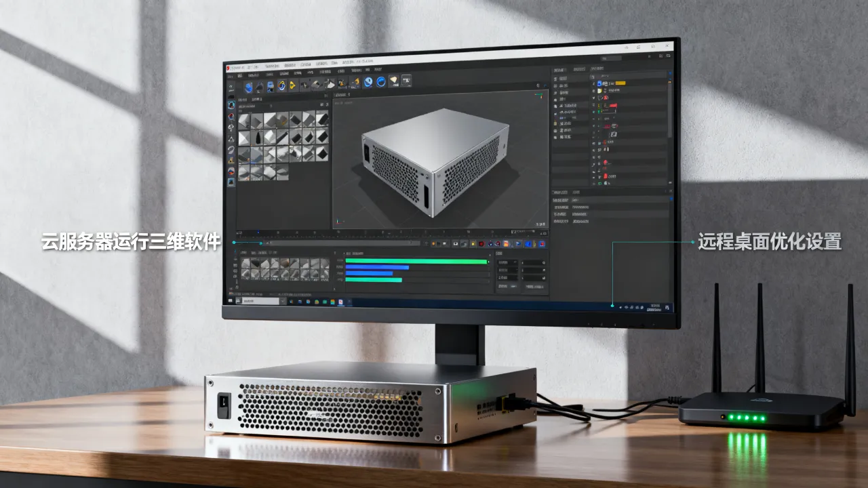Click the clock in the Windows system tray
Image resolution: width=868 pixels, height=488 pixels.
[x=654, y=306]
